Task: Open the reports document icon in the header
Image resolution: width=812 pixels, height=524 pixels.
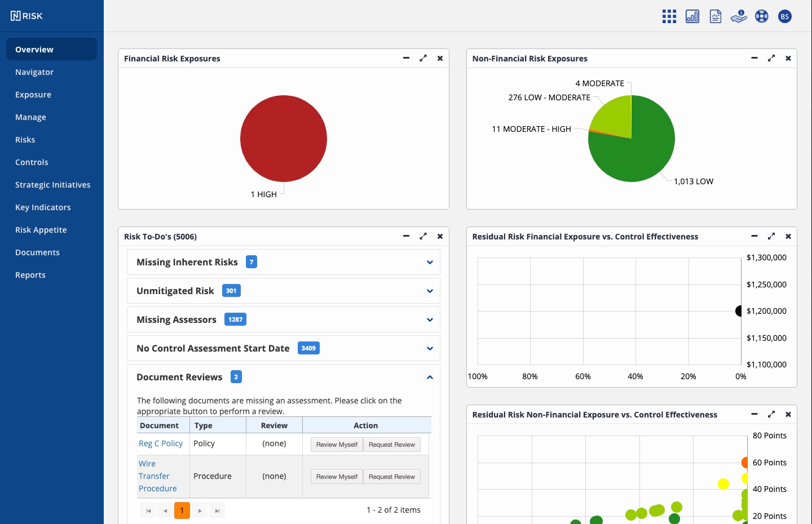Action: (x=715, y=16)
